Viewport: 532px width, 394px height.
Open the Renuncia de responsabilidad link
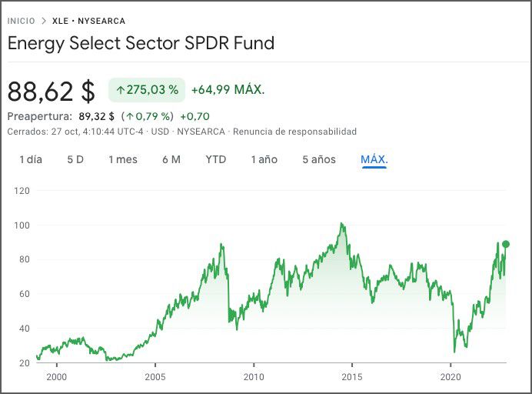pyautogui.click(x=294, y=132)
